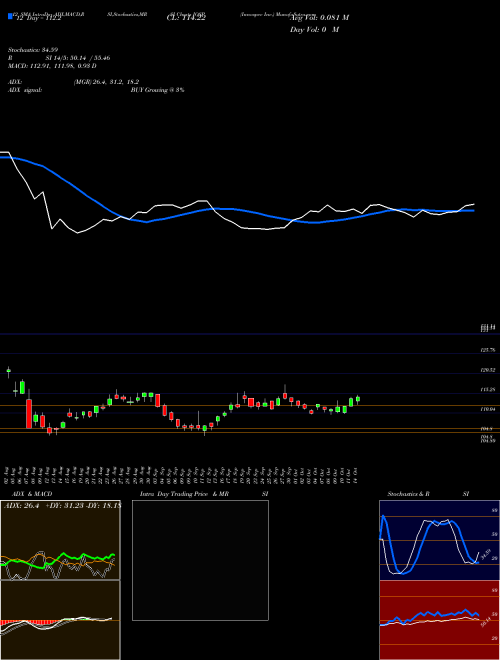This screenshot has width=500, height=660.
Task: Select the 'CL: 114.22' closing price text
Action: pos(186,18)
